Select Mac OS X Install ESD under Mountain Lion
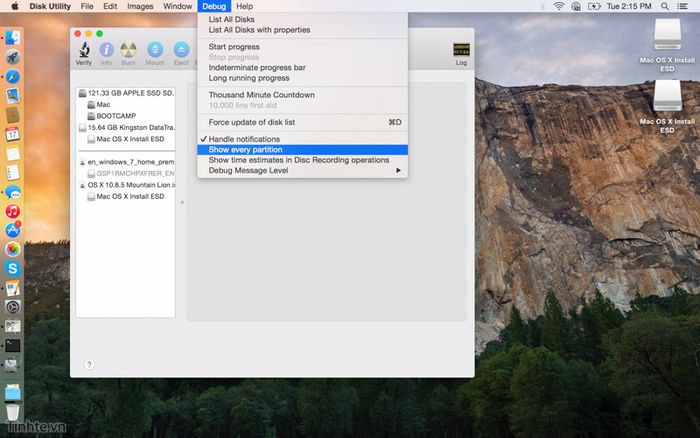Screen dimensions: 700x438 126,196
